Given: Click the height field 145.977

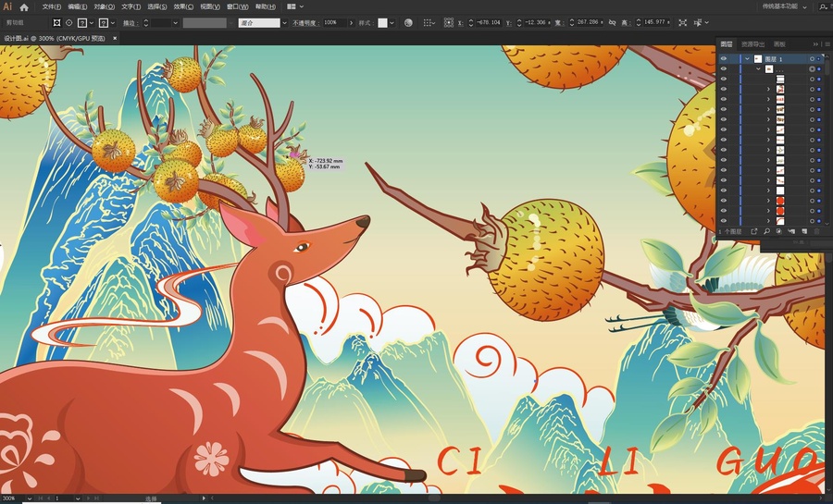Looking at the screenshot, I should [654, 22].
